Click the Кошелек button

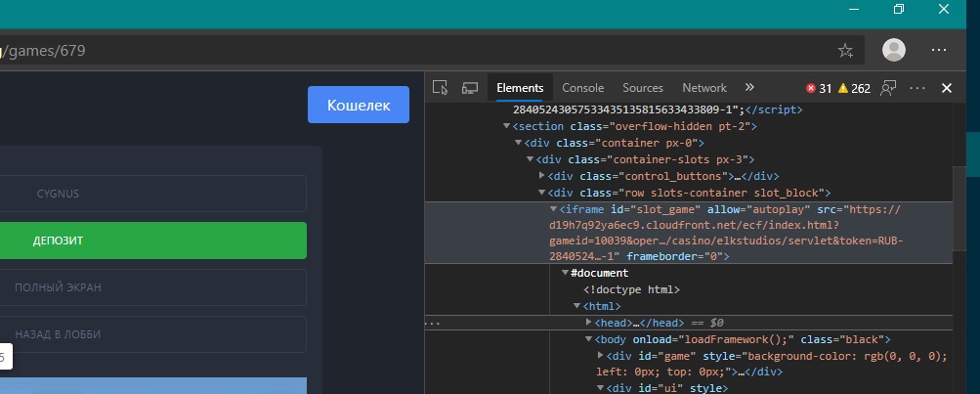[358, 105]
